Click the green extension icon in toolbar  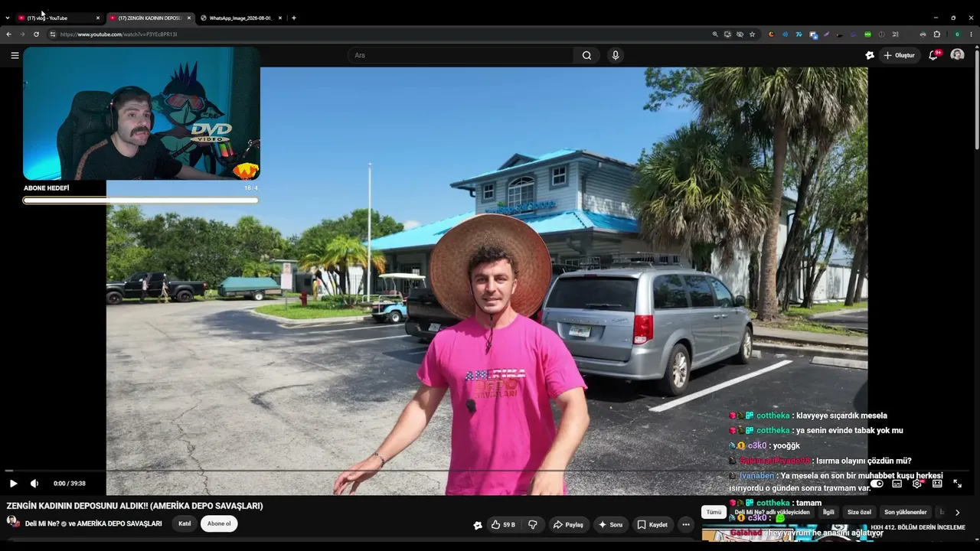867,34
